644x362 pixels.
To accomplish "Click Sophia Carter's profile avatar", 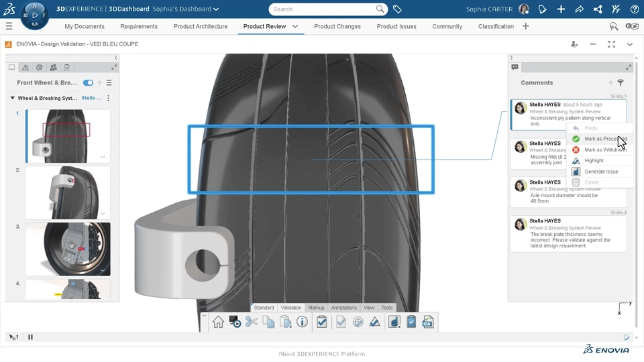I will tap(524, 9).
